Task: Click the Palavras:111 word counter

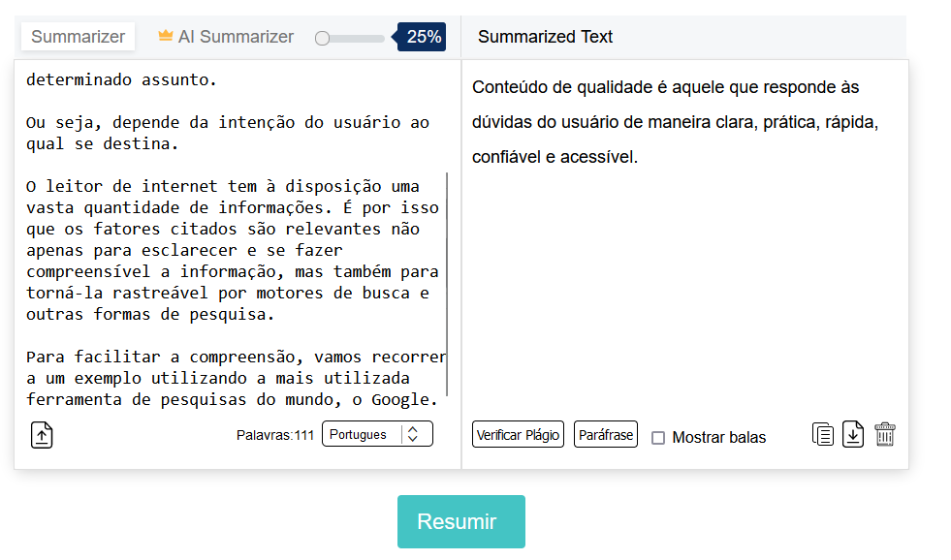Action: (275, 436)
